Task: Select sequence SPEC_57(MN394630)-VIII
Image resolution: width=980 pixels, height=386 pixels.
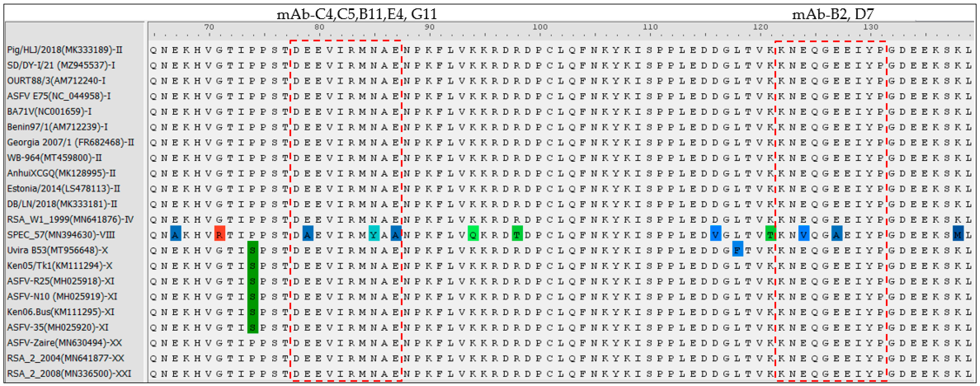Action: (x=61, y=235)
